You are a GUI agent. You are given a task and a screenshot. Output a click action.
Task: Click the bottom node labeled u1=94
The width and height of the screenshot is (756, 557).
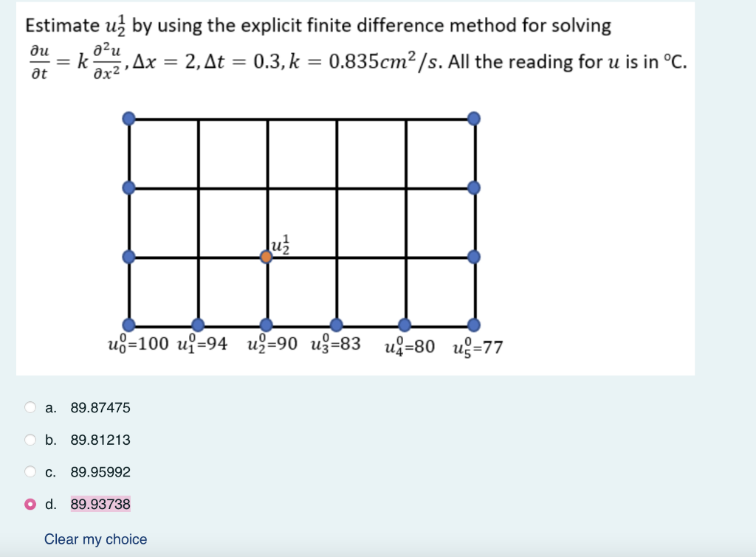click(197, 325)
